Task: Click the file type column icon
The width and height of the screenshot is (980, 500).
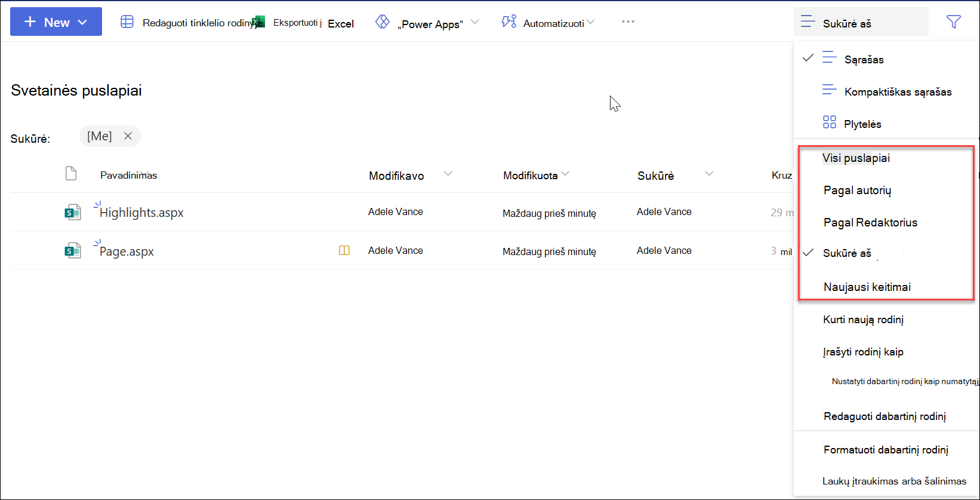Action: [x=71, y=174]
